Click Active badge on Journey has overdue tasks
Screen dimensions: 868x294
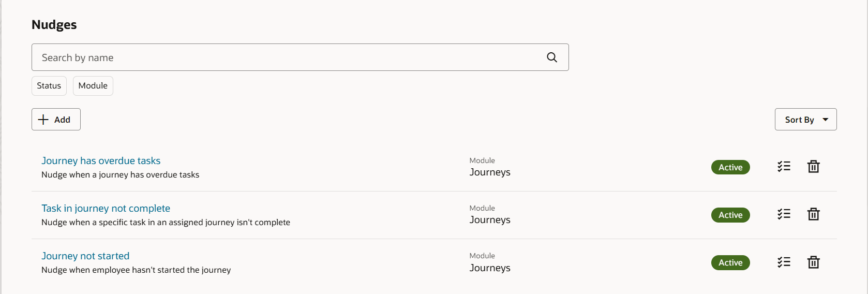730,167
